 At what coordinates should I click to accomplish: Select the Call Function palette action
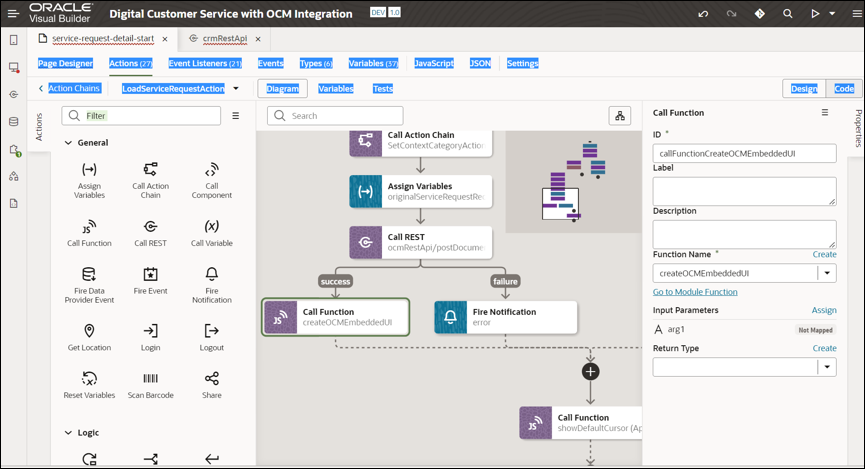coord(89,233)
